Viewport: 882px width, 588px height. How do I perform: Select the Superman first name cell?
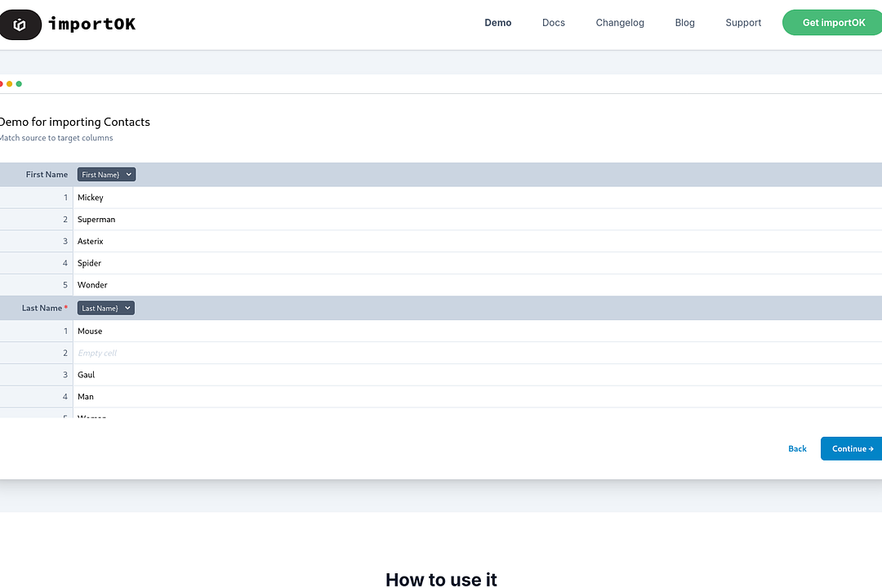pos(96,220)
